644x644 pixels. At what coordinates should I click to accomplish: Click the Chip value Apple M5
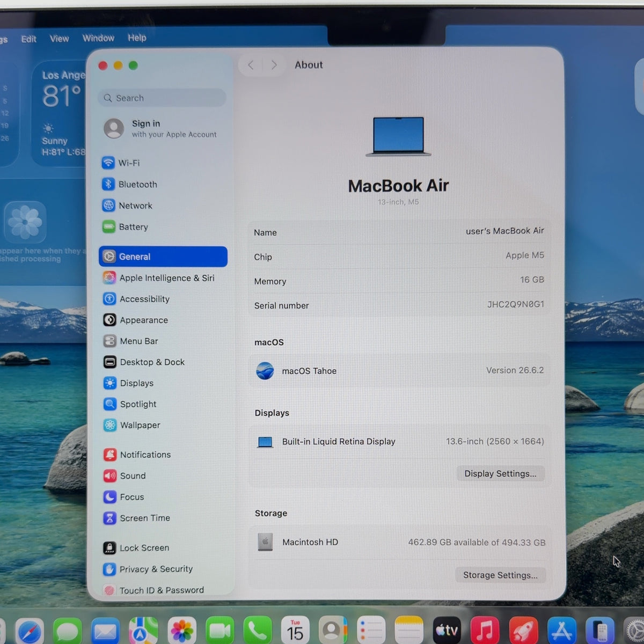click(x=524, y=255)
